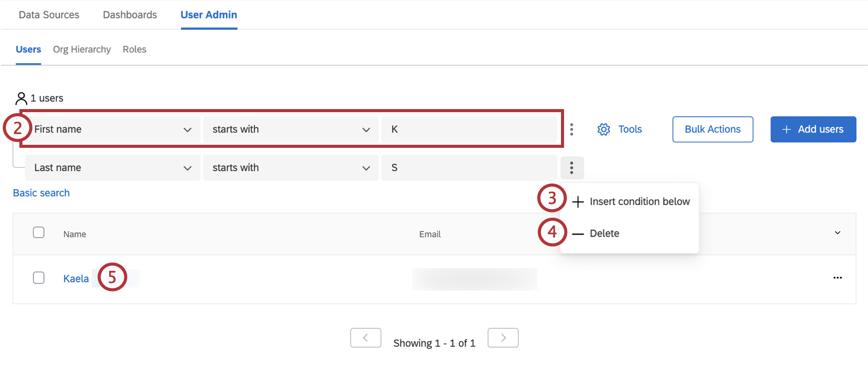868x365 pixels.
Task: Open the Kaela row actions ellipsis
Action: click(x=837, y=278)
